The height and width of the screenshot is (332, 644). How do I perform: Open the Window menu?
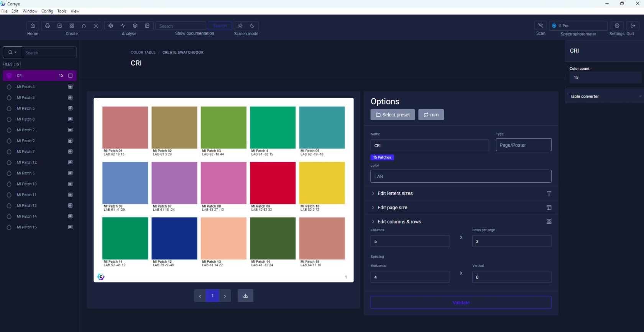(x=30, y=11)
